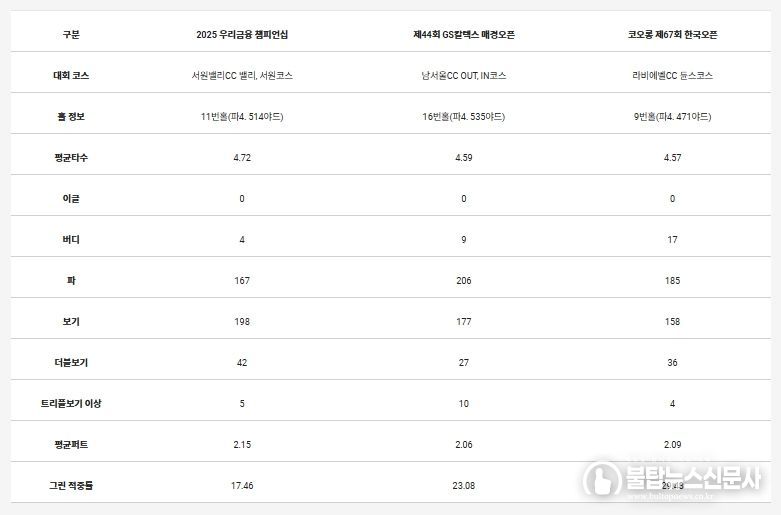Click the 트리플보기 이상 row label
The image size is (781, 515).
pos(70,403)
